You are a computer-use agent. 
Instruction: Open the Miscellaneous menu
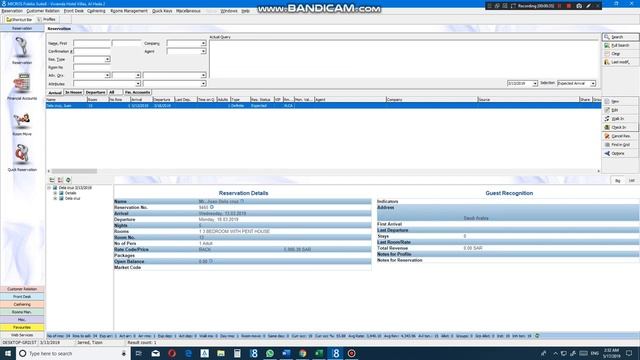tap(188, 11)
